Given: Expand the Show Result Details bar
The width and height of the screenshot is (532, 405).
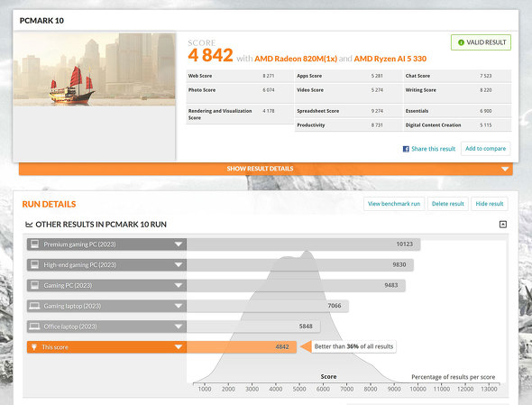Looking at the screenshot, I should tap(266, 169).
